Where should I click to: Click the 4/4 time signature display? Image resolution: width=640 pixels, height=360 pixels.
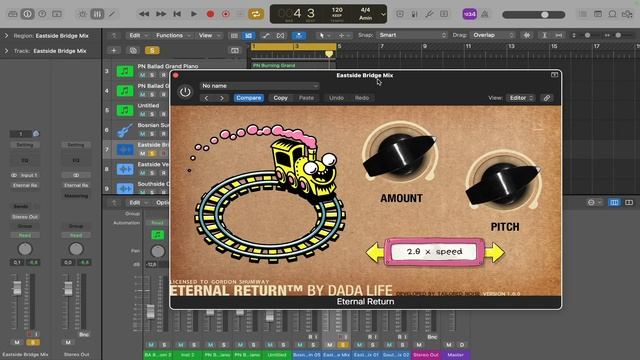pyautogui.click(x=365, y=10)
